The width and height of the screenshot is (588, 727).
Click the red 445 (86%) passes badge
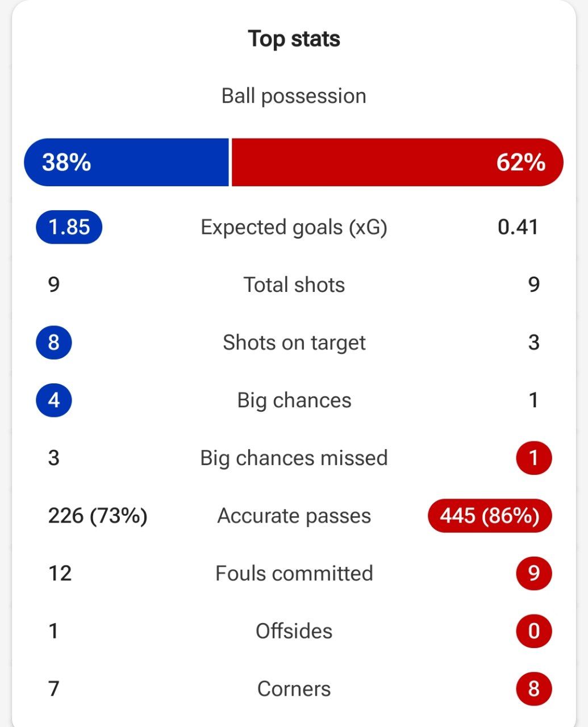click(x=490, y=516)
